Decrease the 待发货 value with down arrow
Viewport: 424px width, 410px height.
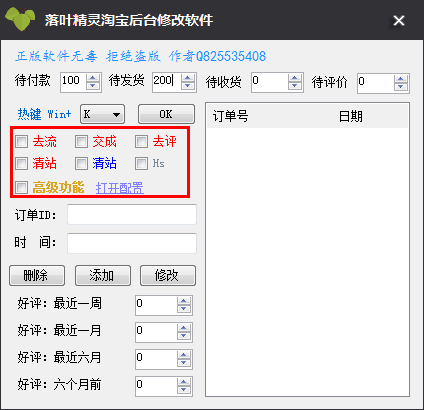click(x=188, y=86)
